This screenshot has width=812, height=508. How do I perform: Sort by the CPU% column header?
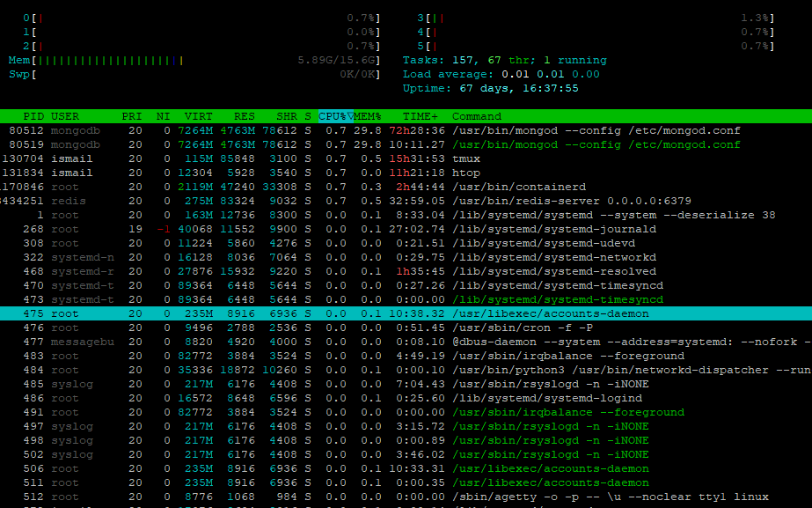(x=334, y=116)
